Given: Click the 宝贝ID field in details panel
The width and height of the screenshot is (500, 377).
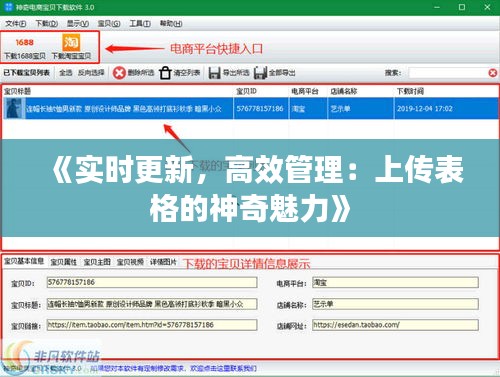Looking at the screenshot, I should pos(152,282).
